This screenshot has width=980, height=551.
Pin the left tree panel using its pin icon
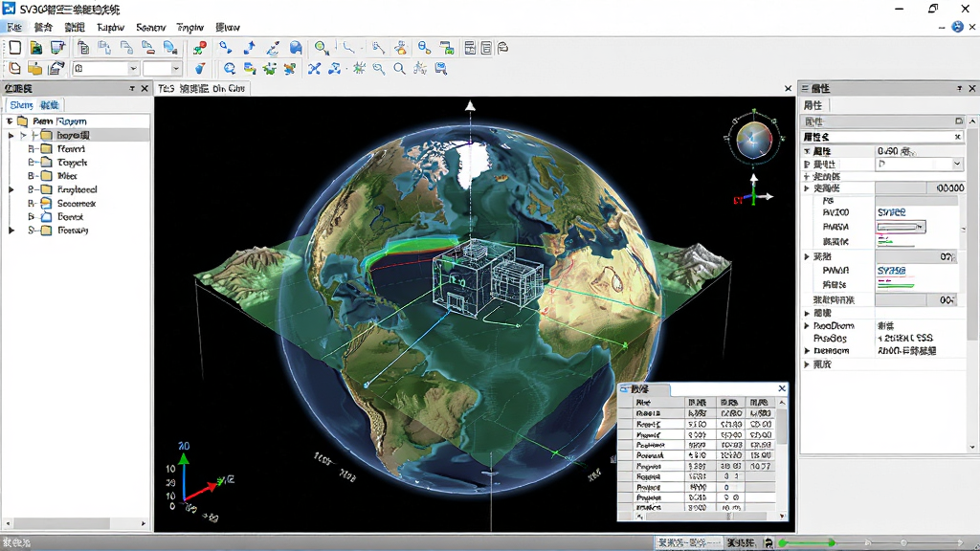pos(132,89)
